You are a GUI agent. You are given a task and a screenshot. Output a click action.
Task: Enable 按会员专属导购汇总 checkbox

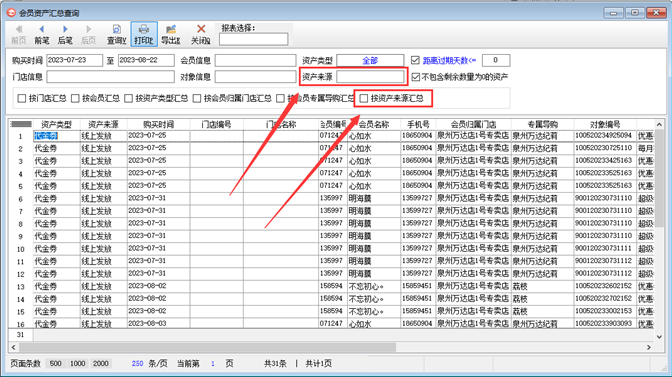(x=280, y=99)
